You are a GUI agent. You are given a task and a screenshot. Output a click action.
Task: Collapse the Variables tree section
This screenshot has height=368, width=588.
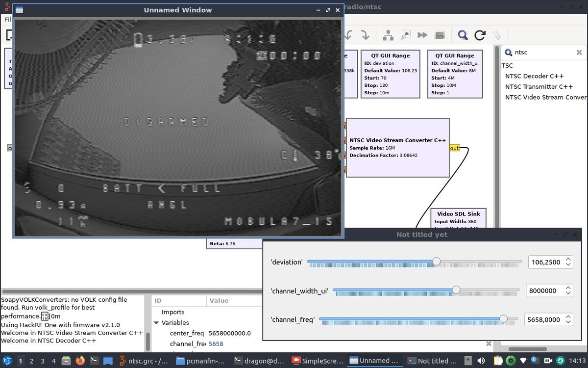pos(157,323)
